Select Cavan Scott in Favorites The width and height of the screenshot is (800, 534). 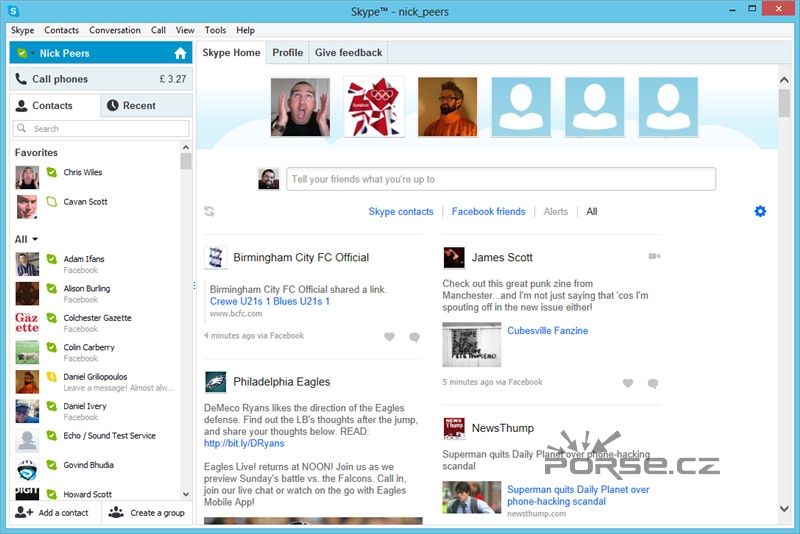coord(95,207)
